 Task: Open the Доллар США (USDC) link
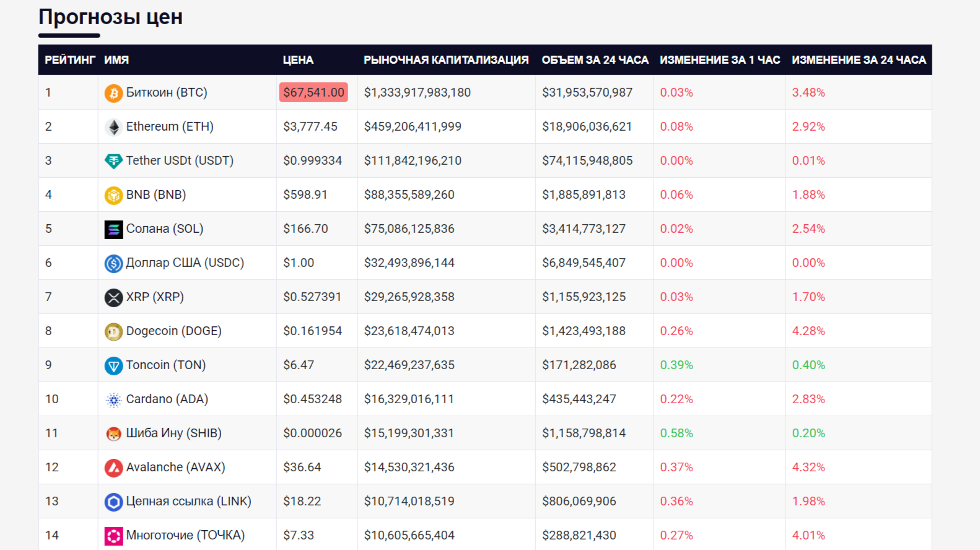(185, 263)
